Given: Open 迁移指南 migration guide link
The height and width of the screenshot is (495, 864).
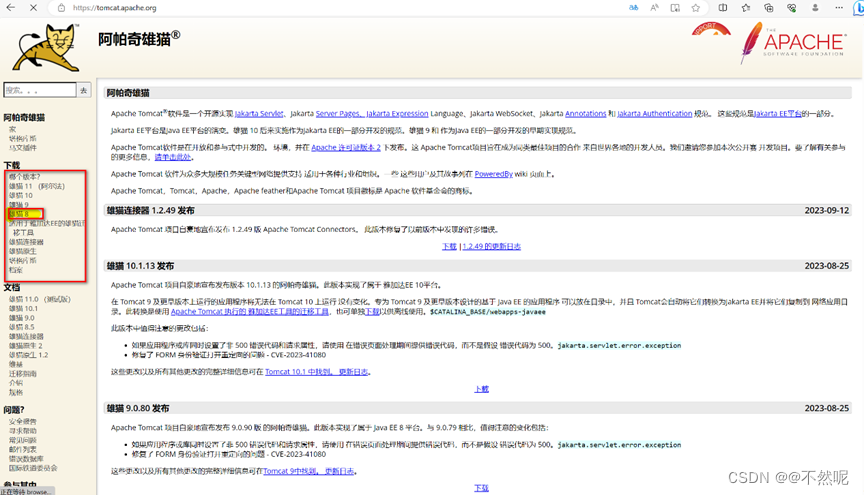Looking at the screenshot, I should (x=23, y=374).
